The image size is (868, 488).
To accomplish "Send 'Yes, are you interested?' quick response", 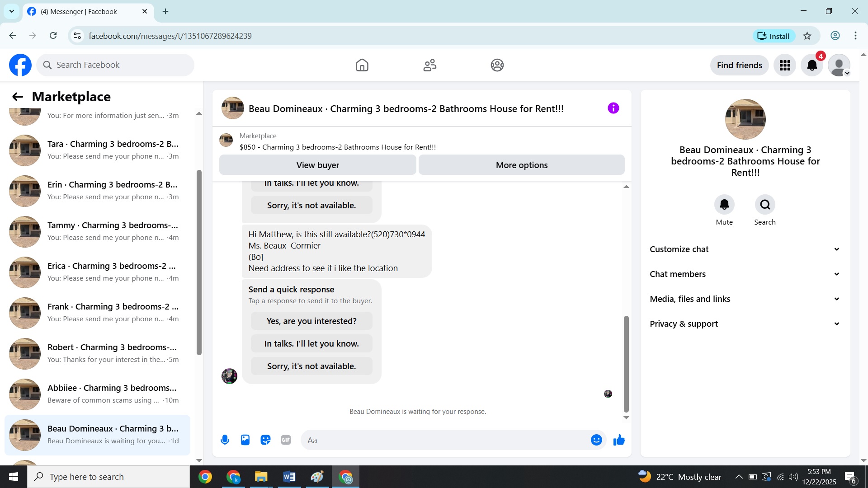I will point(311,321).
